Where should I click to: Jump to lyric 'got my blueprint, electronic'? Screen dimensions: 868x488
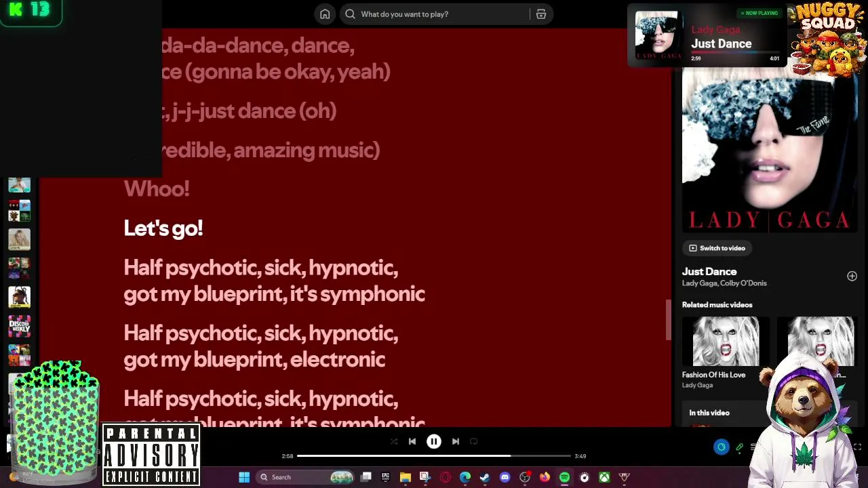point(254,359)
